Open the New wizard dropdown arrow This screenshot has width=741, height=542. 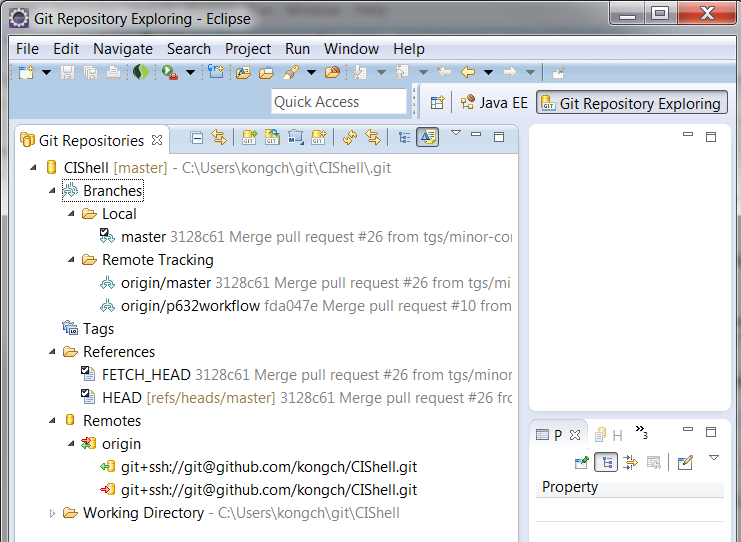point(46,72)
